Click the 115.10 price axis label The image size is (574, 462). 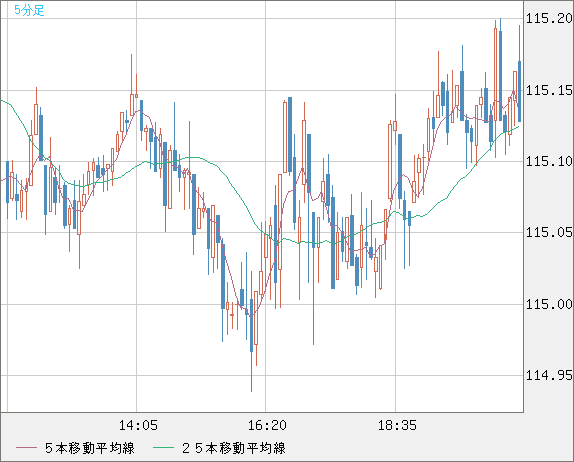point(549,161)
